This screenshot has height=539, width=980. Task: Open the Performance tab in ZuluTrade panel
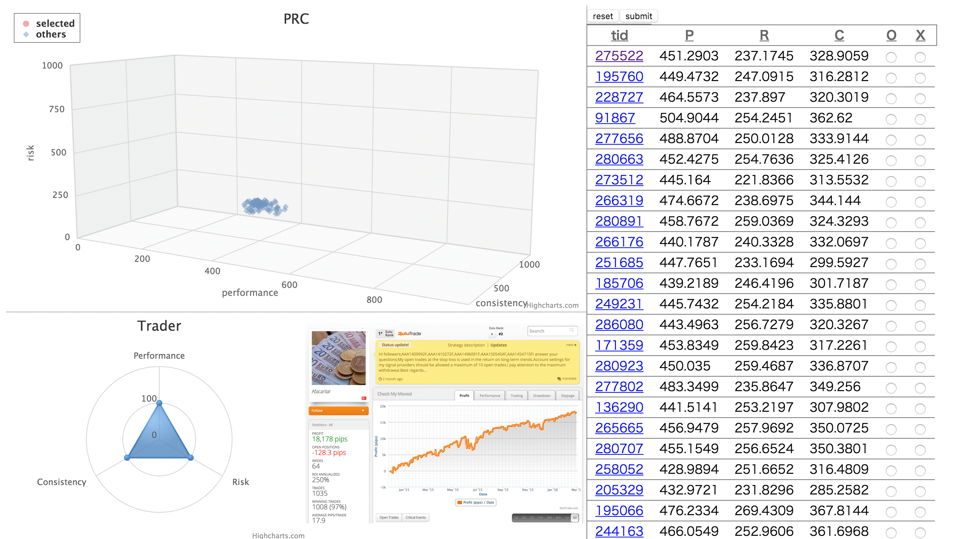490,395
